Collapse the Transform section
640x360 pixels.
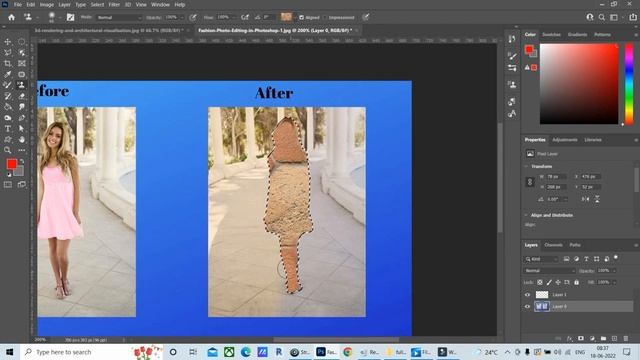527,167
